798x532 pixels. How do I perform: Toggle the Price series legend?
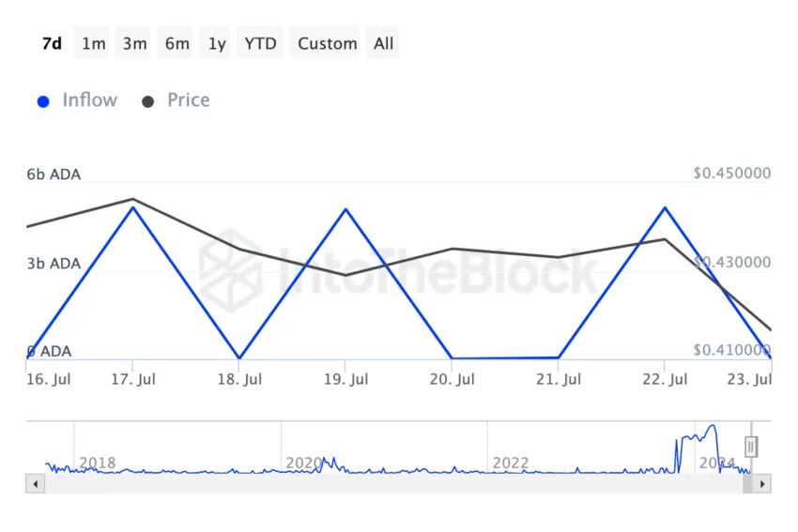coord(189,100)
